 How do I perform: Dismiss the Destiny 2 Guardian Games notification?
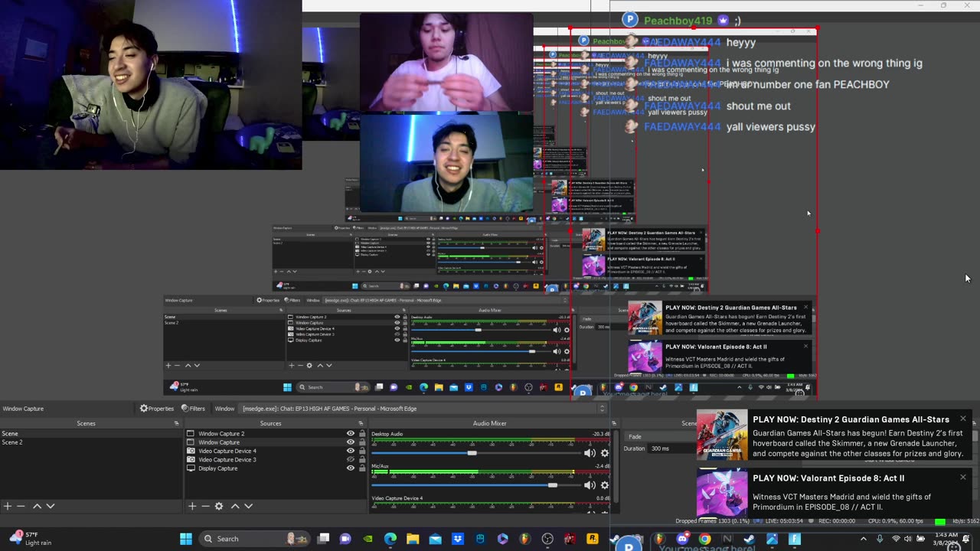coord(963,419)
